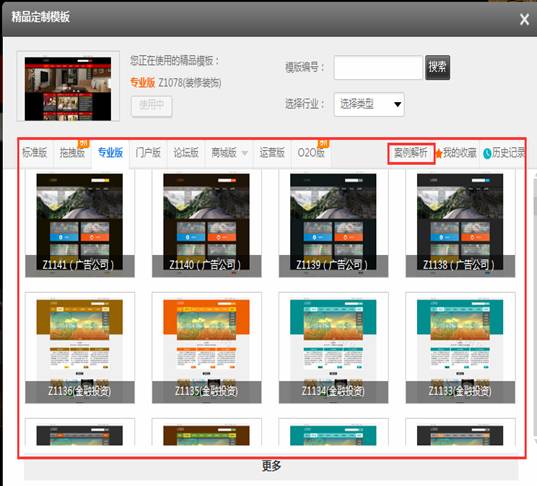Open the 论坛版 tab
Viewport: 537px width, 486px height.
[186, 153]
